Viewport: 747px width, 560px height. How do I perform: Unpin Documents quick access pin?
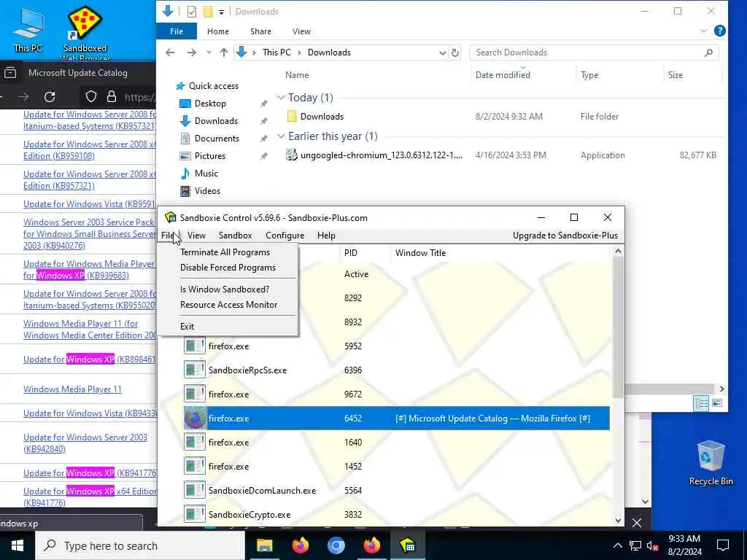[x=263, y=139]
